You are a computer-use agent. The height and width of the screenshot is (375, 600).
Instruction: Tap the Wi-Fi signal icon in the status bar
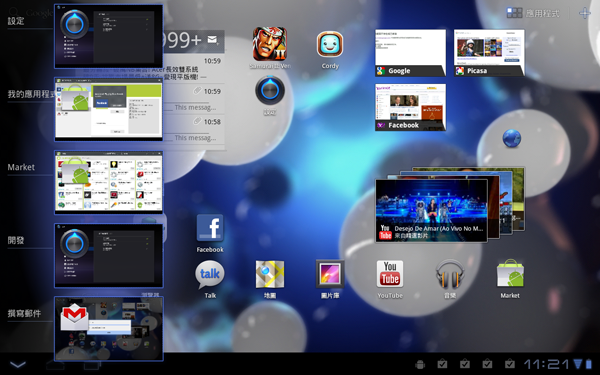point(578,364)
